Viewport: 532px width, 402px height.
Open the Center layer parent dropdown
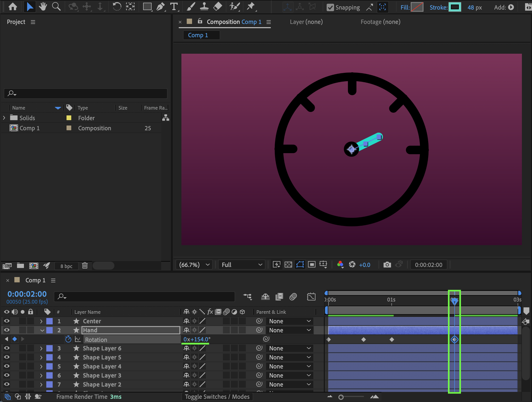point(290,321)
